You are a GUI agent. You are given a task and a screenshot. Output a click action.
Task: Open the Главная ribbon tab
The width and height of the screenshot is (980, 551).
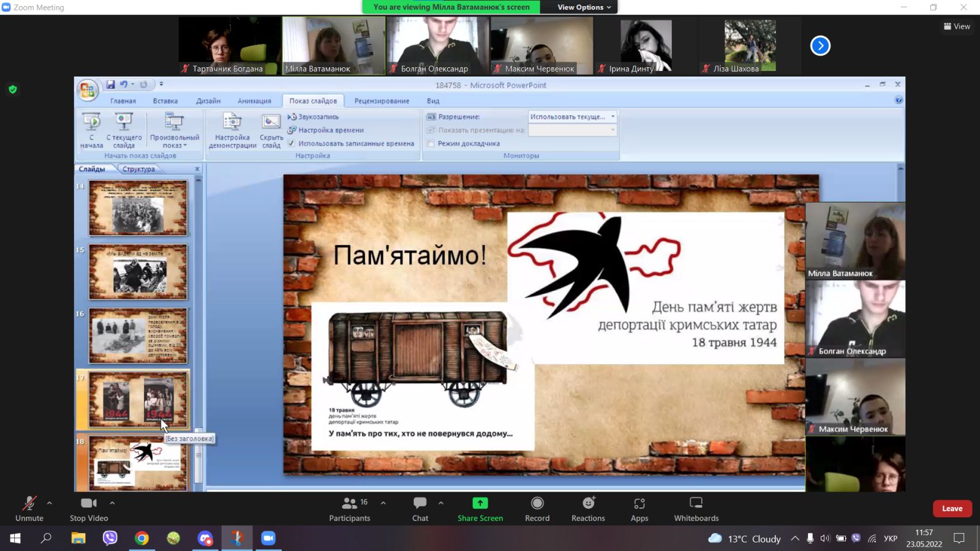(123, 100)
